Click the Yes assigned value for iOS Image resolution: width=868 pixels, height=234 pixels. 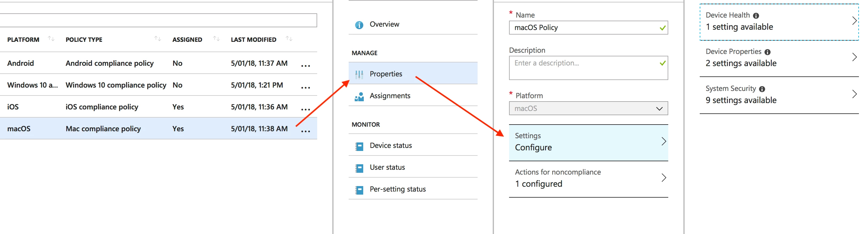(178, 107)
